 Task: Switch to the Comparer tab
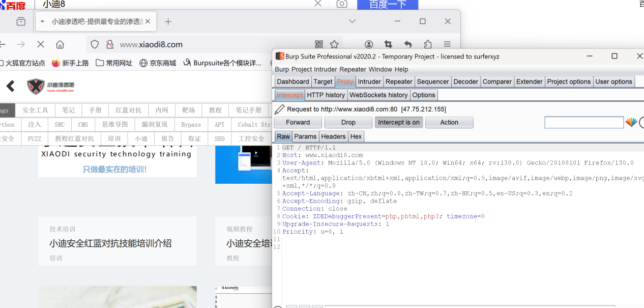tap(497, 81)
